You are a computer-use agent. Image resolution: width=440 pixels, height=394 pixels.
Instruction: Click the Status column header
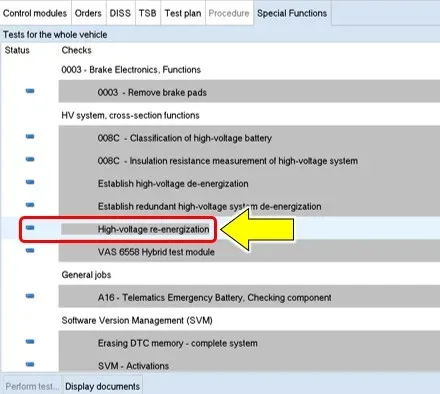17,50
